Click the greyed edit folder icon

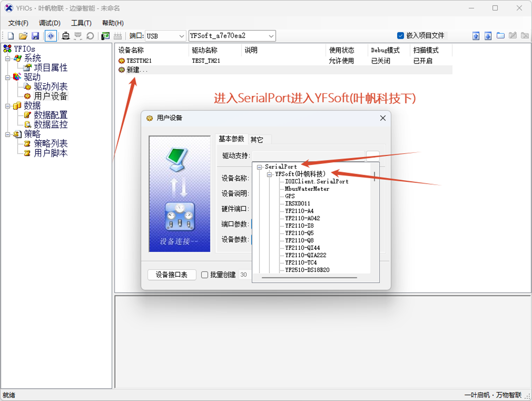[513, 36]
